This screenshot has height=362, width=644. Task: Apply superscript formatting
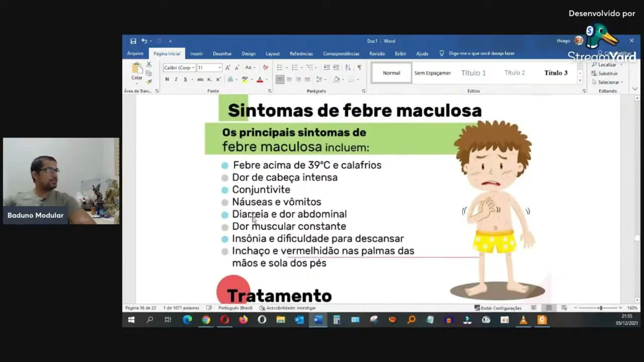(x=218, y=79)
